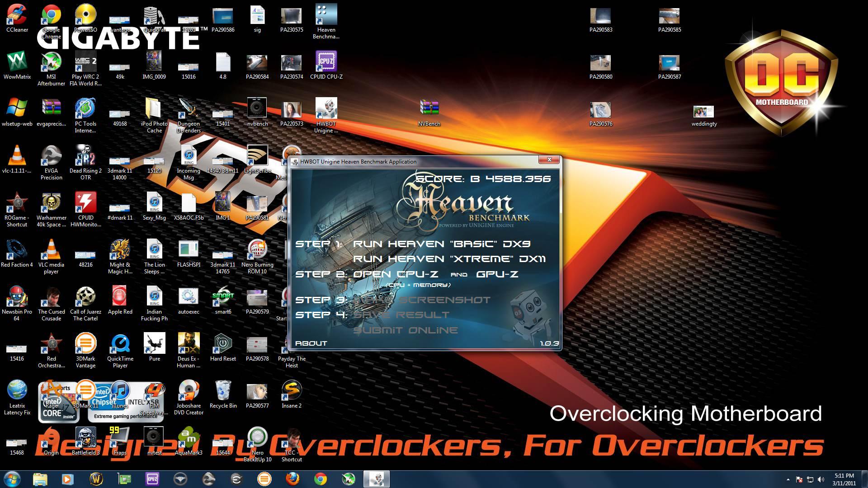
Task: Select the X58AOC.F5b file icon
Action: [189, 206]
